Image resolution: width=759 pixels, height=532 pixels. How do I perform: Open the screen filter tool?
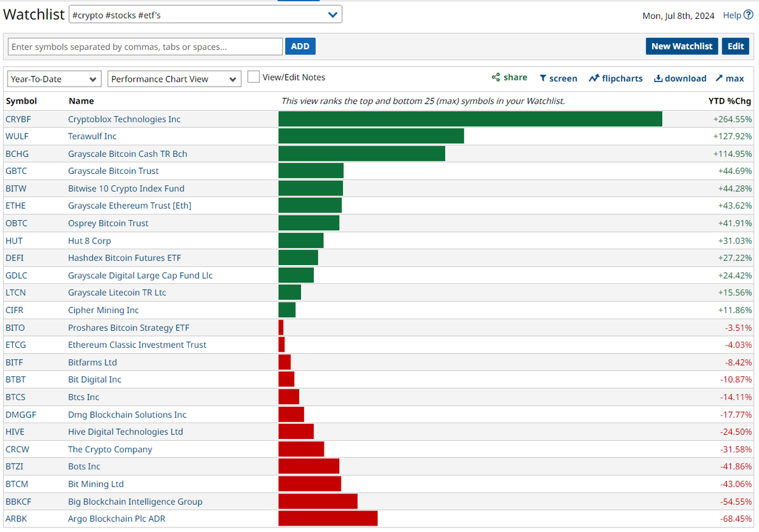[x=558, y=78]
